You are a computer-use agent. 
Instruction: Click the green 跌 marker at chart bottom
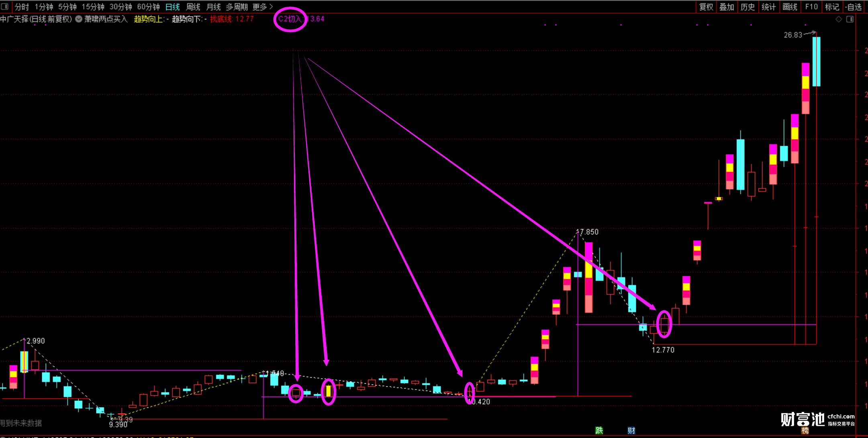pyautogui.click(x=599, y=430)
